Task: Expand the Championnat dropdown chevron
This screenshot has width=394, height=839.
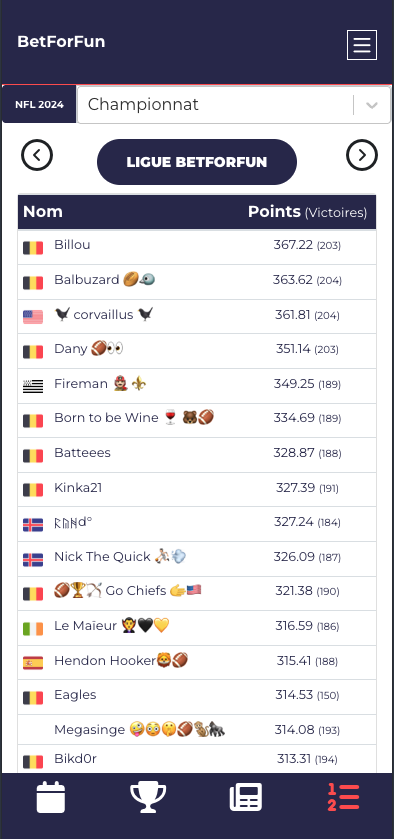Action: (x=372, y=105)
